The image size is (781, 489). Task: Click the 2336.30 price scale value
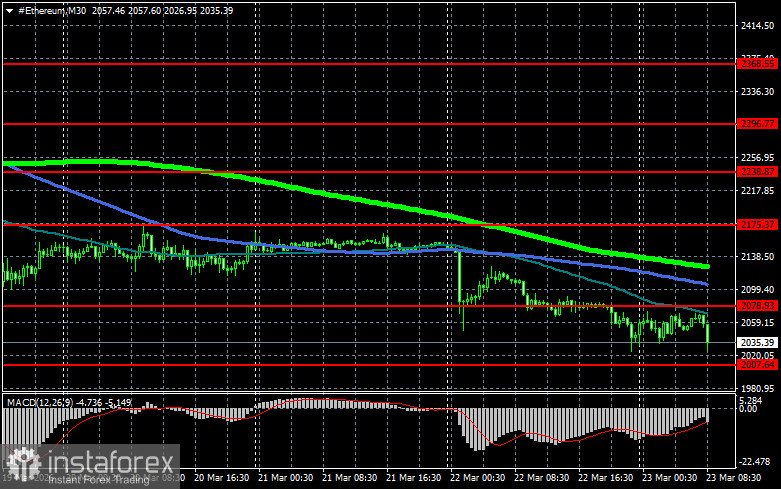pos(758,92)
